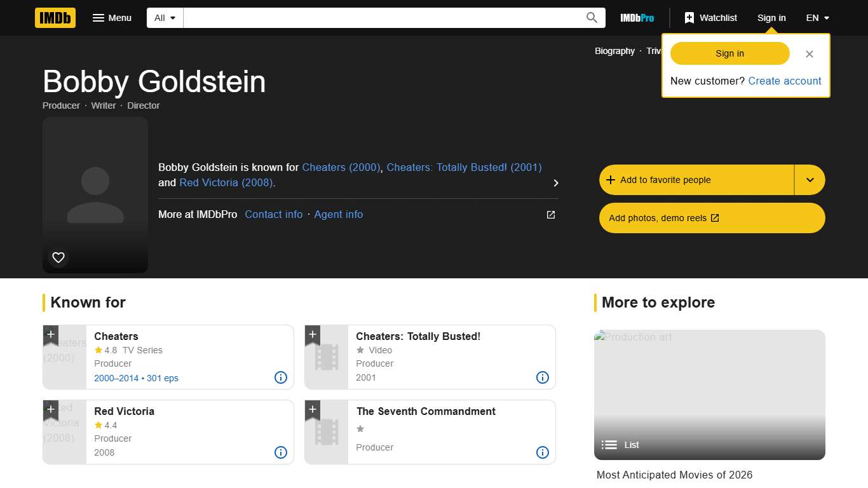
Task: Click the IMDbPro logo
Action: 636,18
